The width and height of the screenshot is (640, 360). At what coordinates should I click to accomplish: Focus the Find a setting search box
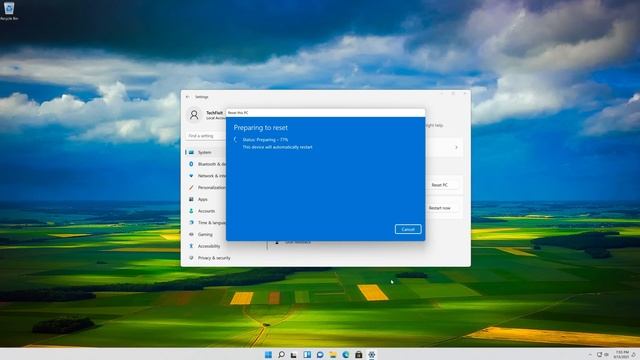point(206,136)
